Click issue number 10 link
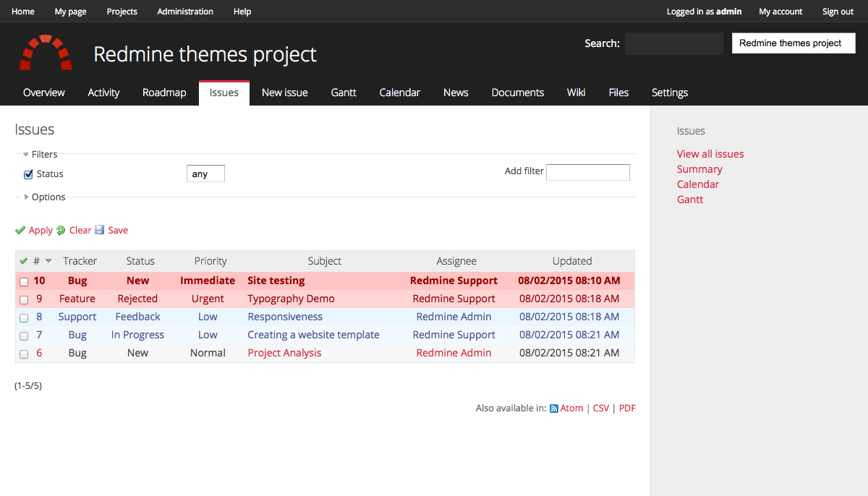Screen dimensions: 868x496 coord(39,281)
